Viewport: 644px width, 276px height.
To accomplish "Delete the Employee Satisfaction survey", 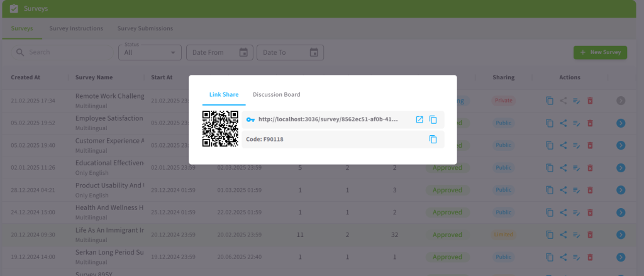I will pyautogui.click(x=590, y=123).
